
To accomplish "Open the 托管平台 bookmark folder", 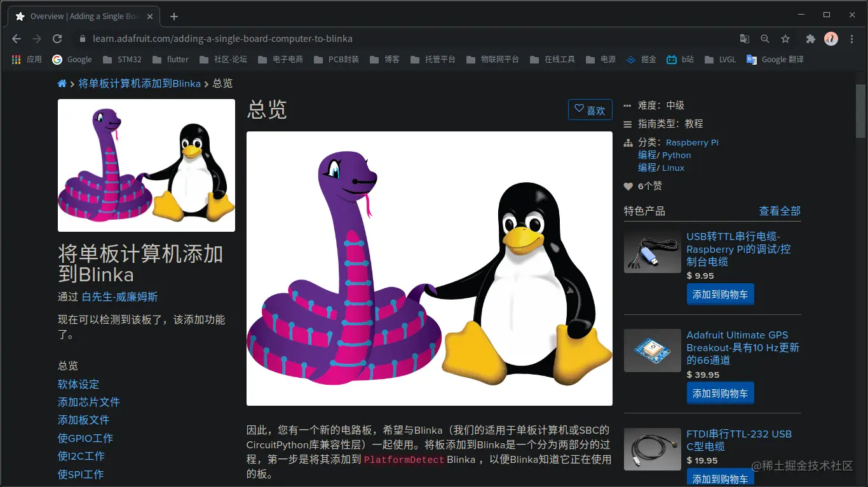I will click(x=433, y=59).
